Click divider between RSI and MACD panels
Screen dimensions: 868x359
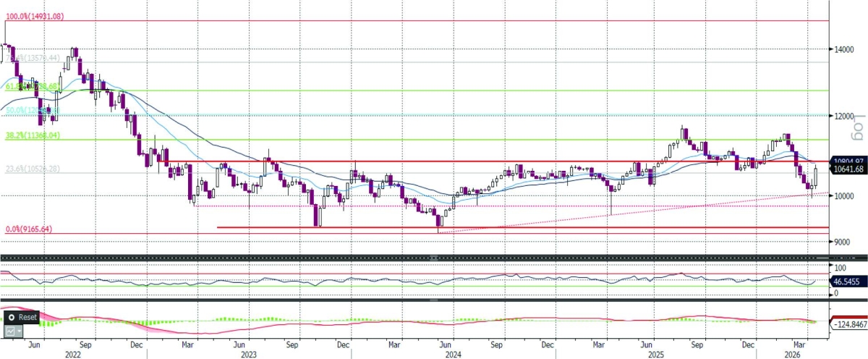pos(434,298)
